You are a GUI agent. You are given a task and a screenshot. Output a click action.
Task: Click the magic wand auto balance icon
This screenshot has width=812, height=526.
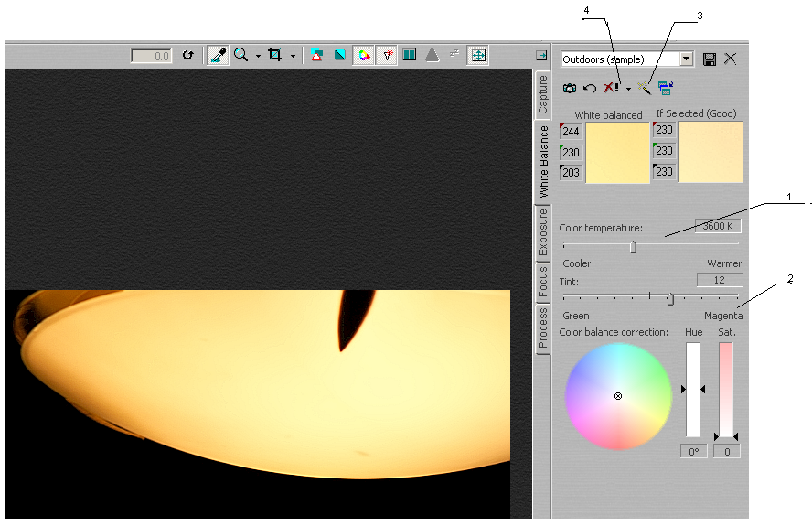point(644,88)
